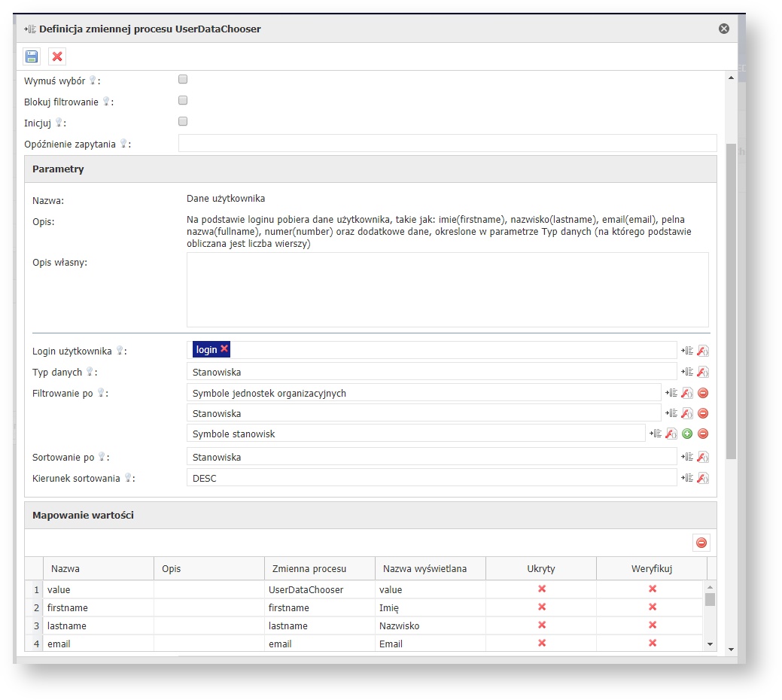Click the Zmienna procesu column header
The height and width of the screenshot is (700, 782).
coord(319,568)
